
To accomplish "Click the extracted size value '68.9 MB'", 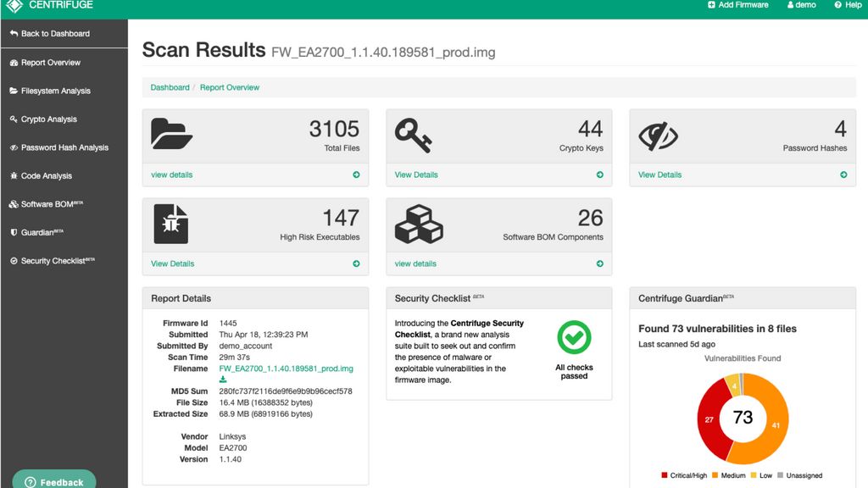I will pyautogui.click(x=235, y=413).
